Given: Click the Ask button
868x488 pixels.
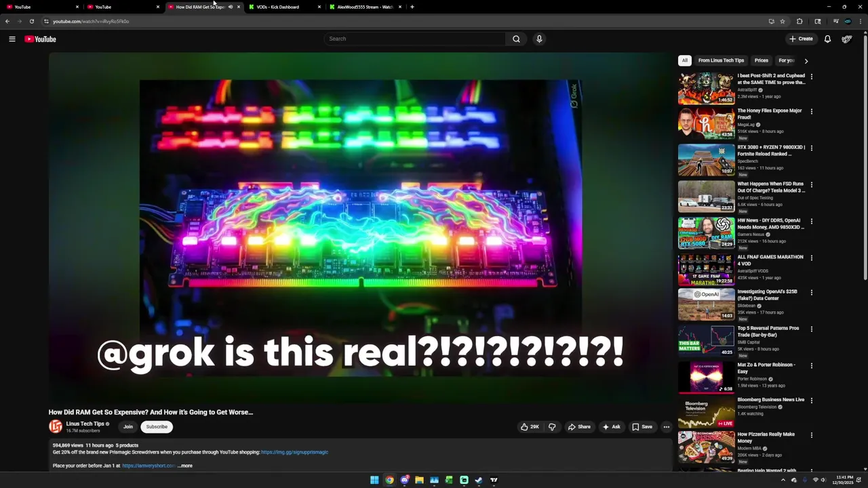Looking at the screenshot, I should coord(611,427).
